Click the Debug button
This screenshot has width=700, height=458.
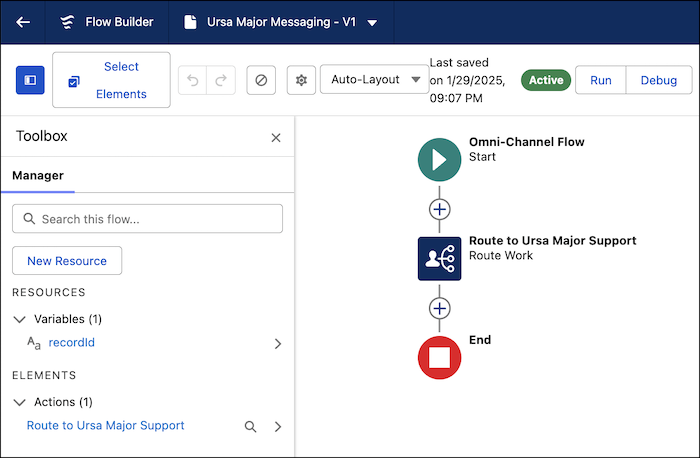tap(658, 80)
